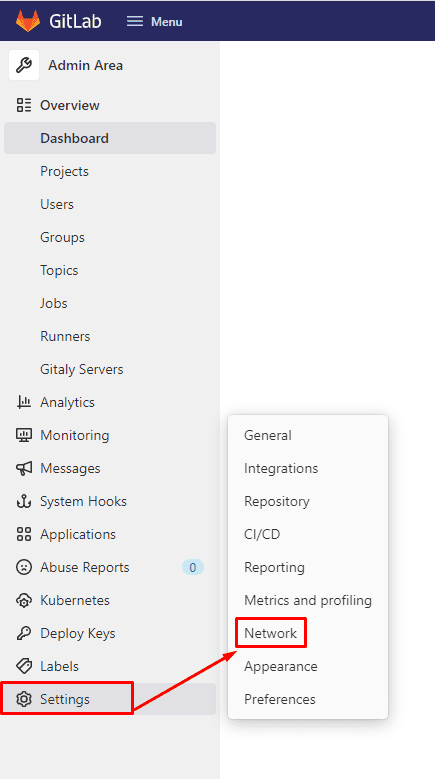Open the hamburger Menu icon
The height and width of the screenshot is (779, 435).
click(x=135, y=21)
